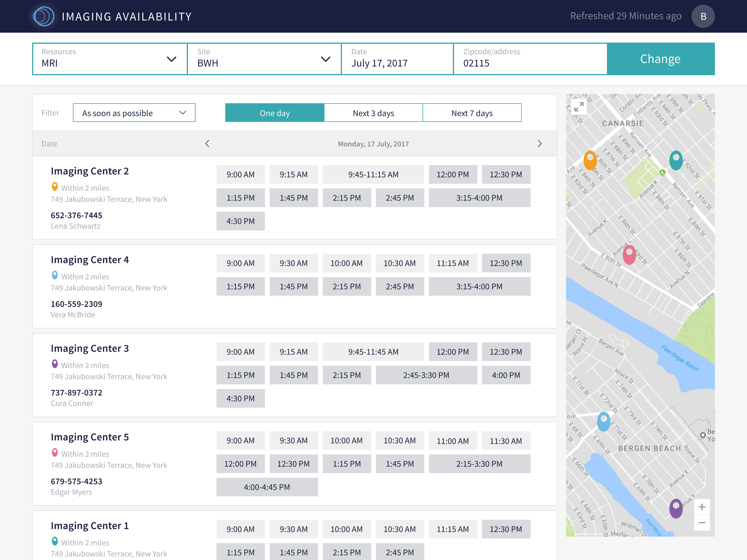Viewport: 747px width, 560px height.
Task: Select 4:00 PM at Imaging Center 3
Action: point(506,375)
